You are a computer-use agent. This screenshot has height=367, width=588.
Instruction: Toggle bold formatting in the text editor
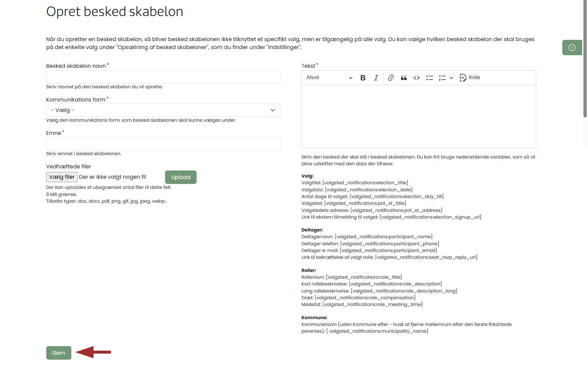pos(363,78)
